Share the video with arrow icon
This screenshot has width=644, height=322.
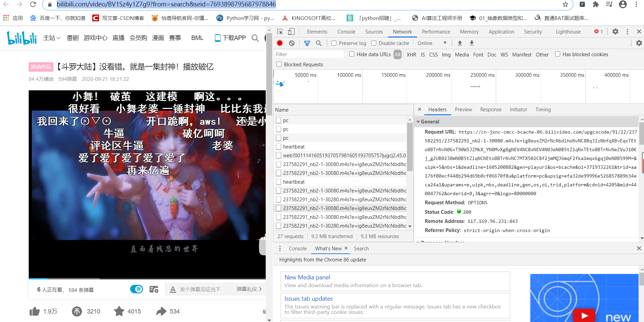coord(161,311)
